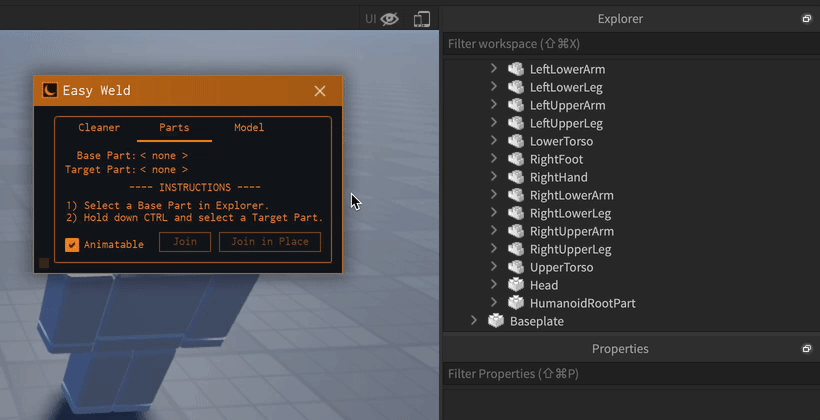Expand the LeftLowerLeg tree node
820x420 pixels.
493,87
